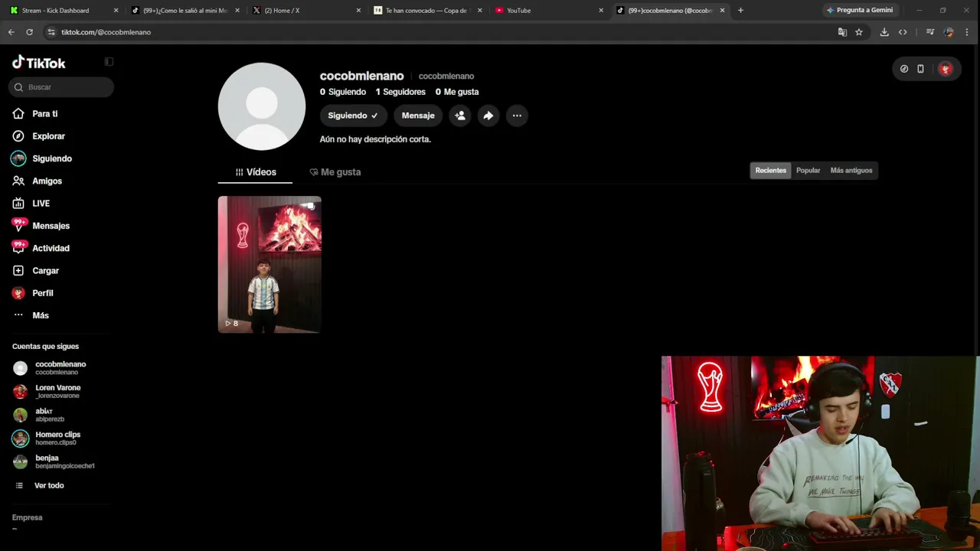The height and width of the screenshot is (551, 980).
Task: Switch to the Home / X tab
Action: click(306, 11)
